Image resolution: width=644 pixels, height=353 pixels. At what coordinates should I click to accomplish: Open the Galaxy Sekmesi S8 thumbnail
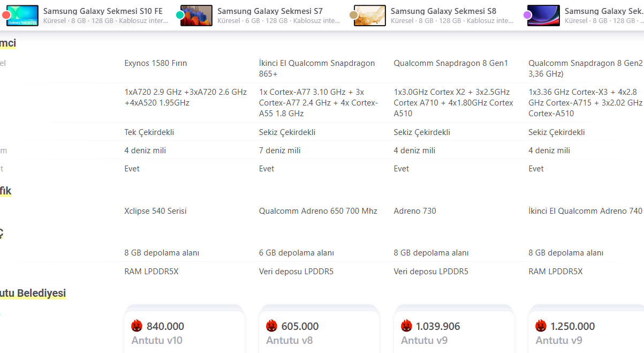coord(370,16)
